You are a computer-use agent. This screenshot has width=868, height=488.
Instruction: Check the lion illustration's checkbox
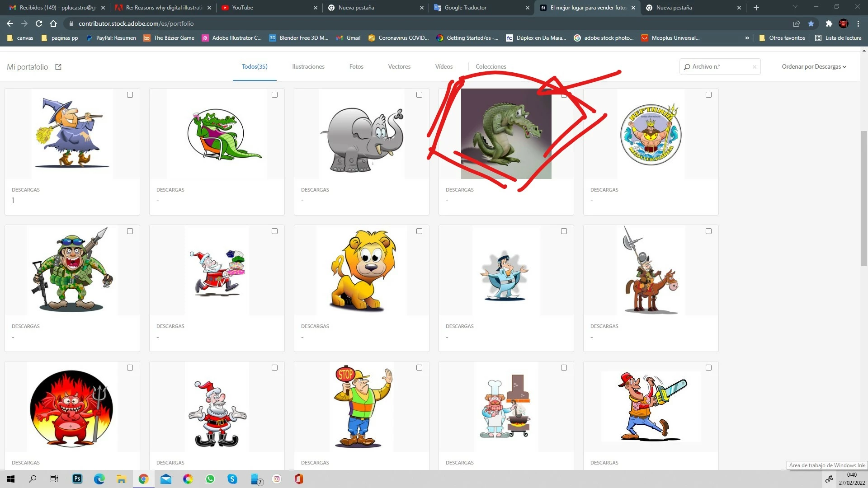(420, 231)
